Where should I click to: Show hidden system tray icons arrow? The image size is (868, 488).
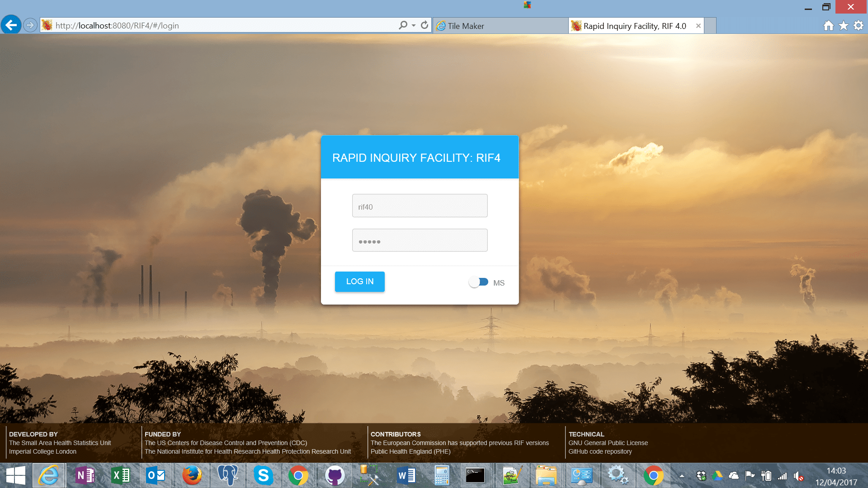tap(682, 476)
